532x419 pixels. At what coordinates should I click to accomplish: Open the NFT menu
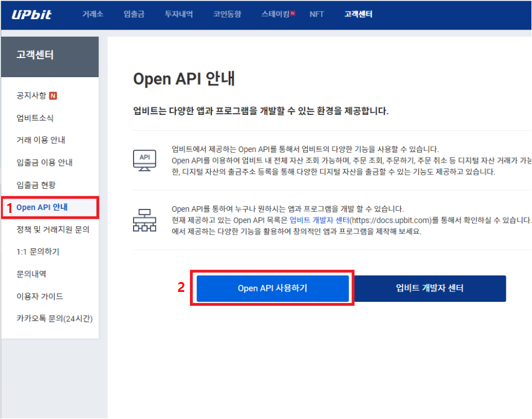click(317, 15)
